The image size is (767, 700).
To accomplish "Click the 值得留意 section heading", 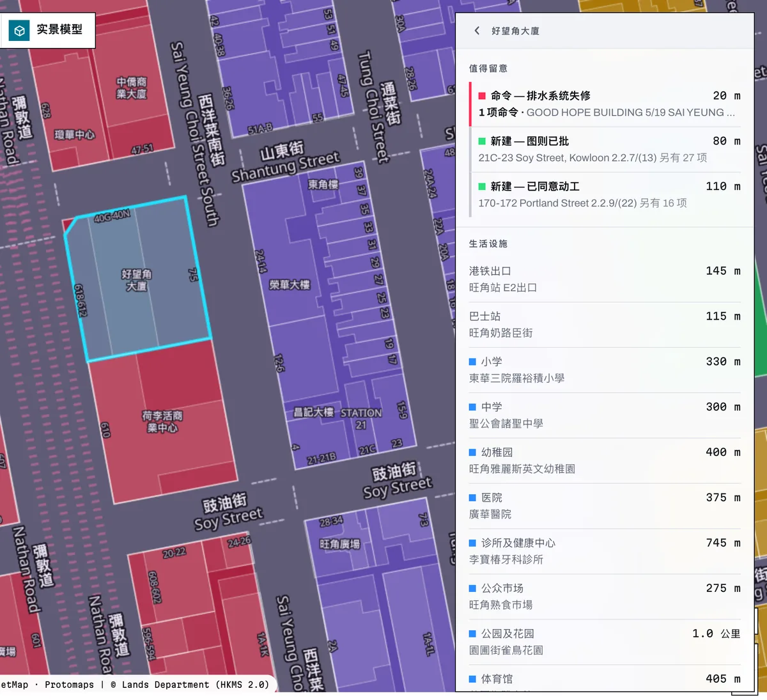I will point(488,68).
